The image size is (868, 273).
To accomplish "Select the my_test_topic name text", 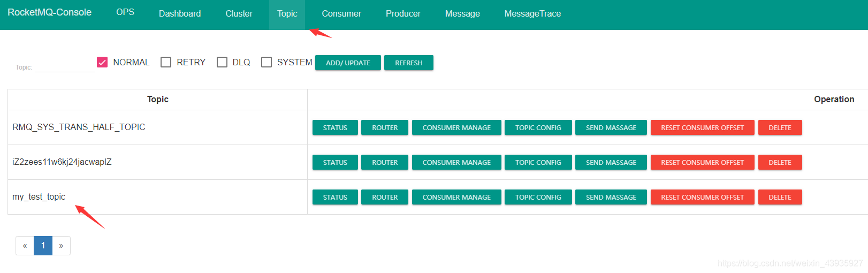I will (39, 196).
